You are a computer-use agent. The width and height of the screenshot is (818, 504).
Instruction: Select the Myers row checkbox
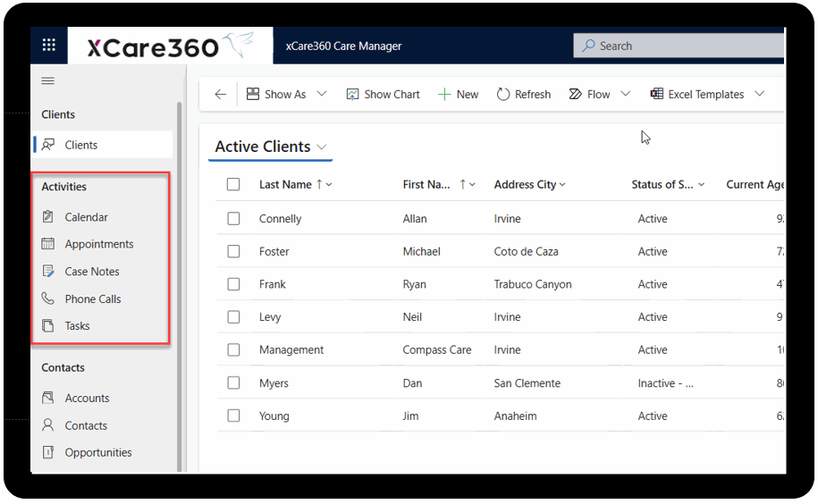(233, 383)
